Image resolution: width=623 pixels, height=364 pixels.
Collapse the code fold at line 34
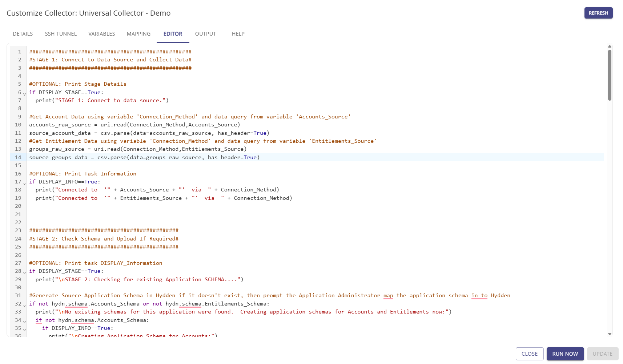click(x=24, y=321)
